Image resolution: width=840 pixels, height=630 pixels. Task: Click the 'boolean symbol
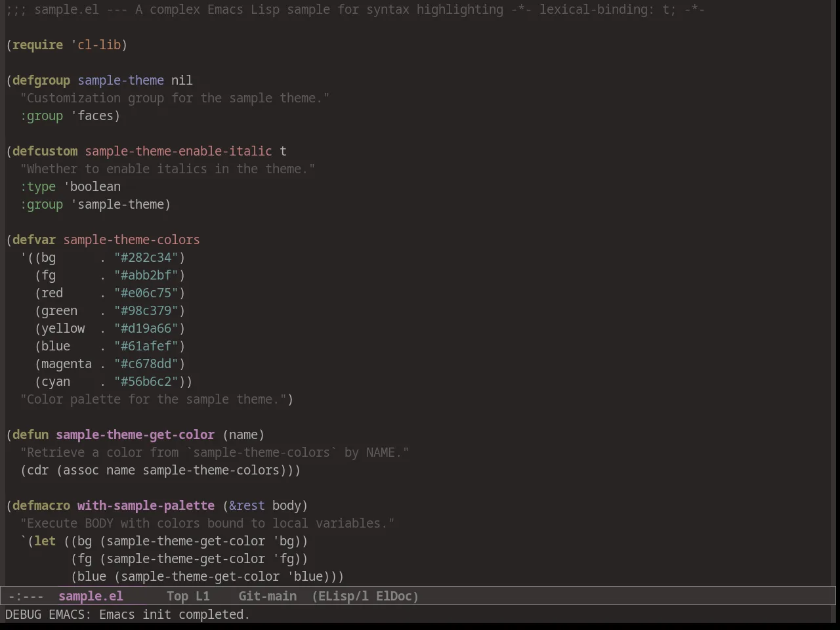click(x=92, y=186)
